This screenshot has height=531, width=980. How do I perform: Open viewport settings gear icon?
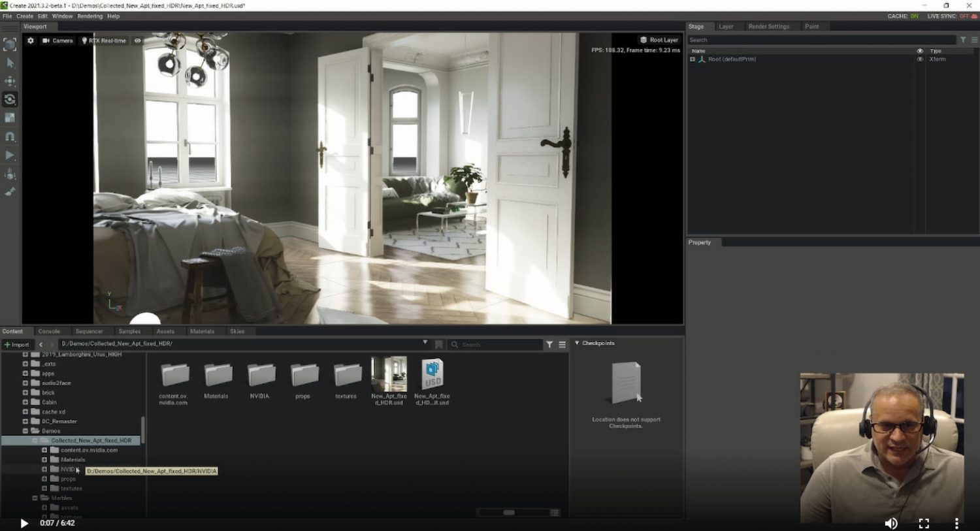(x=31, y=40)
